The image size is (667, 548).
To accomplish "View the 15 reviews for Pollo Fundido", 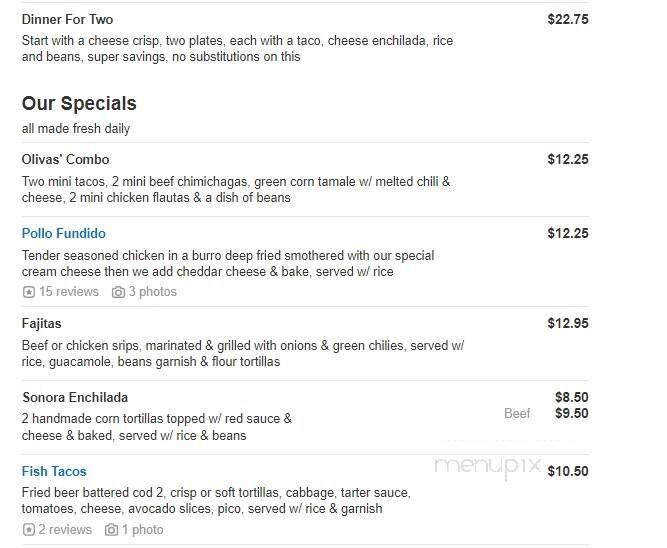I will coord(68,292).
